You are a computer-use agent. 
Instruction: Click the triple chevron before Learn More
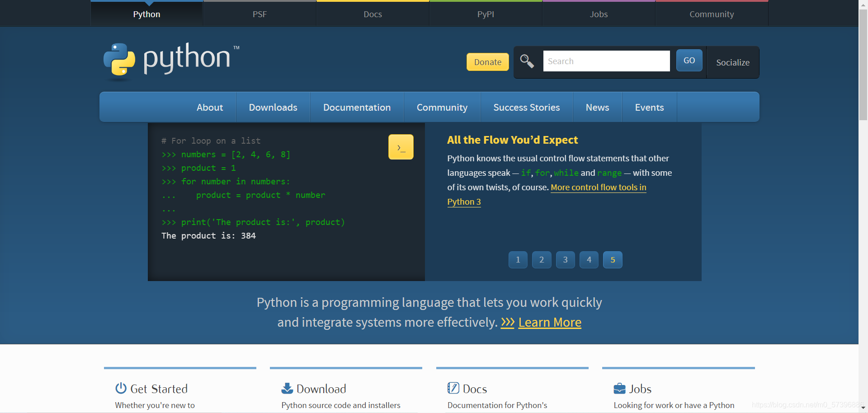point(508,322)
